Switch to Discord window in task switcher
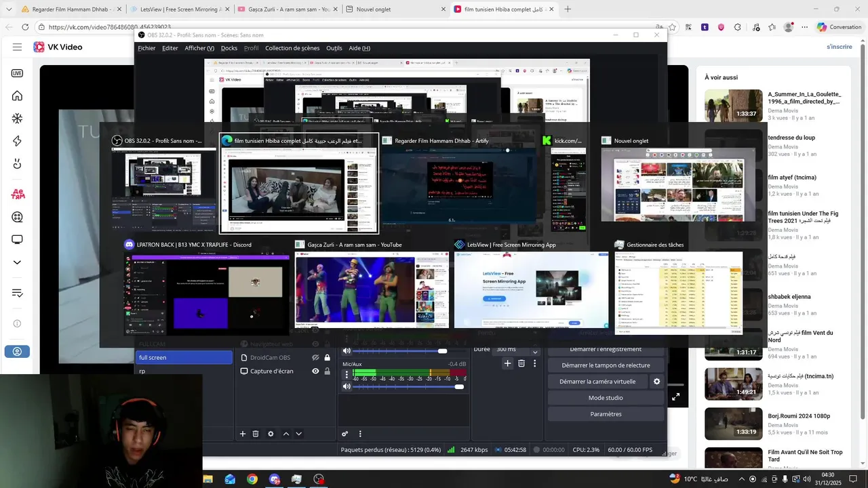 coord(206,288)
